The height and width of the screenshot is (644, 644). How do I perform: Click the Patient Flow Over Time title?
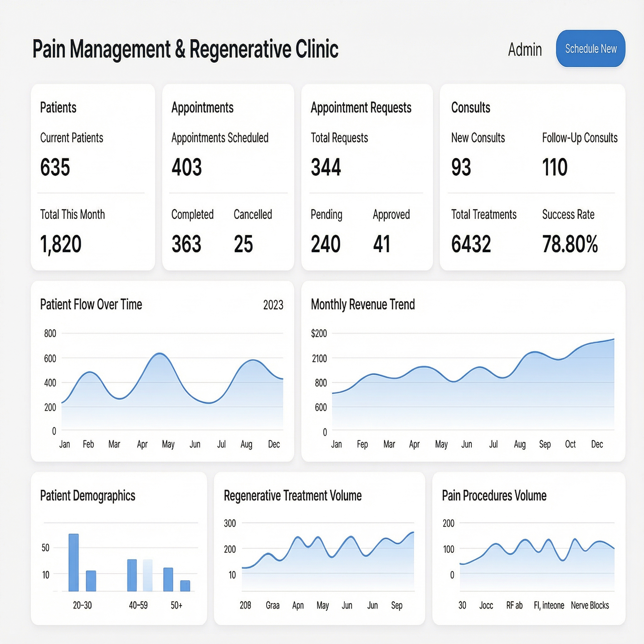pos(91,304)
